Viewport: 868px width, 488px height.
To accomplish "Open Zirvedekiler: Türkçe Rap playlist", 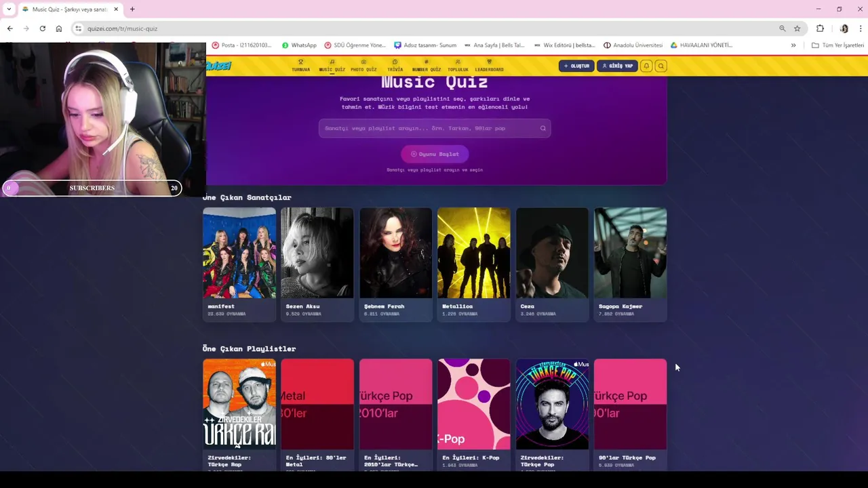I will (239, 414).
